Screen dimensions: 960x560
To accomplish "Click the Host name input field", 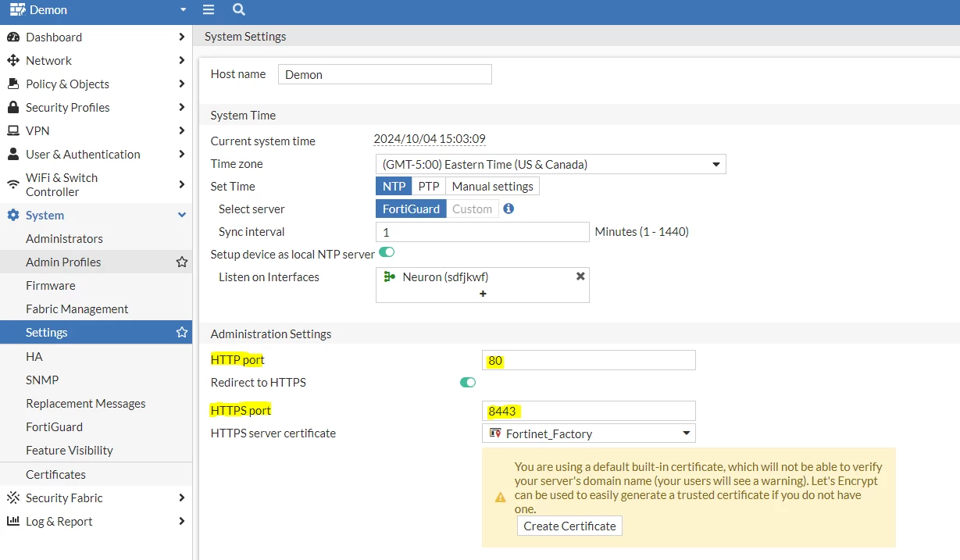I will (385, 74).
